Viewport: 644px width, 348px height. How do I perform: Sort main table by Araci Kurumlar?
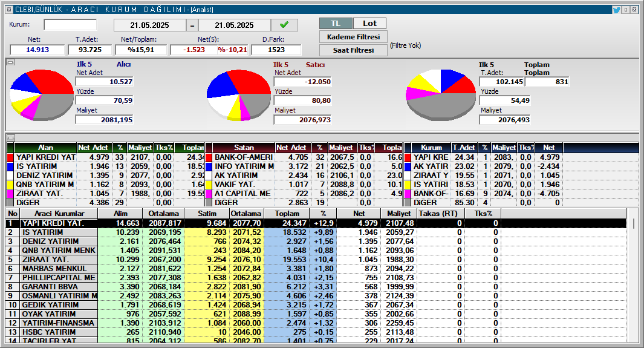click(59, 214)
